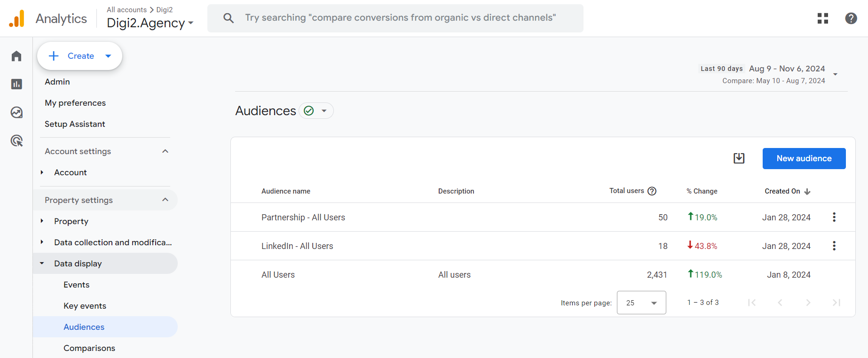Click the 2,431 total users value
This screenshot has height=358, width=868.
coord(657,275)
